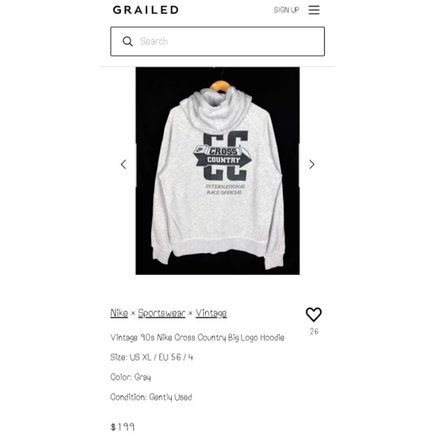Focus the Search input field
Viewport: 434px width, 434px height.
pos(217,41)
